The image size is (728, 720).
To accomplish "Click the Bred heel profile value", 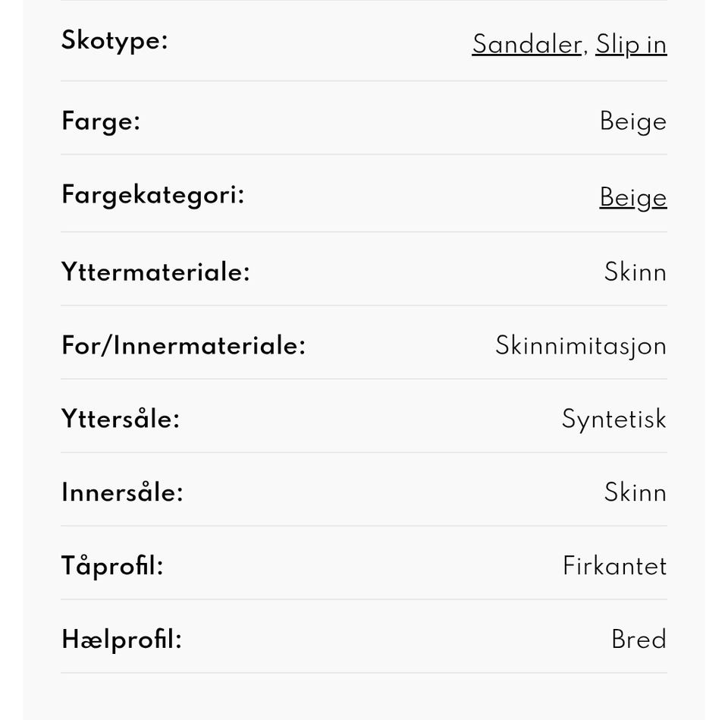I will pyautogui.click(x=639, y=640).
